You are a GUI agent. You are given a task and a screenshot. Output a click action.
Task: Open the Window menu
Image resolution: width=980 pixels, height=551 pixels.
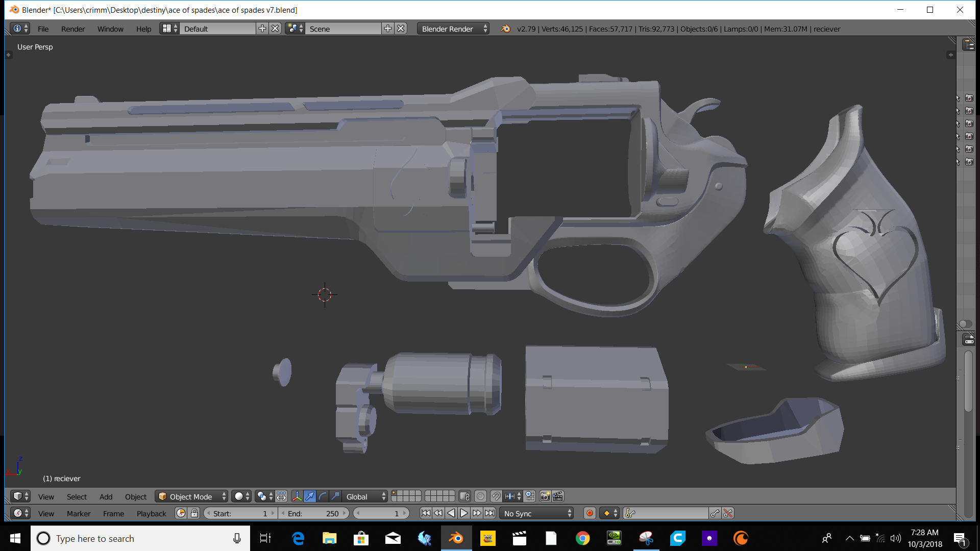pos(110,29)
